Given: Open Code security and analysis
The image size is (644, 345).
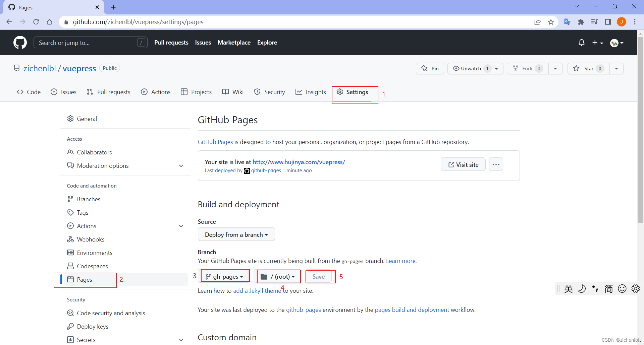Looking at the screenshot, I should click(x=124, y=313).
